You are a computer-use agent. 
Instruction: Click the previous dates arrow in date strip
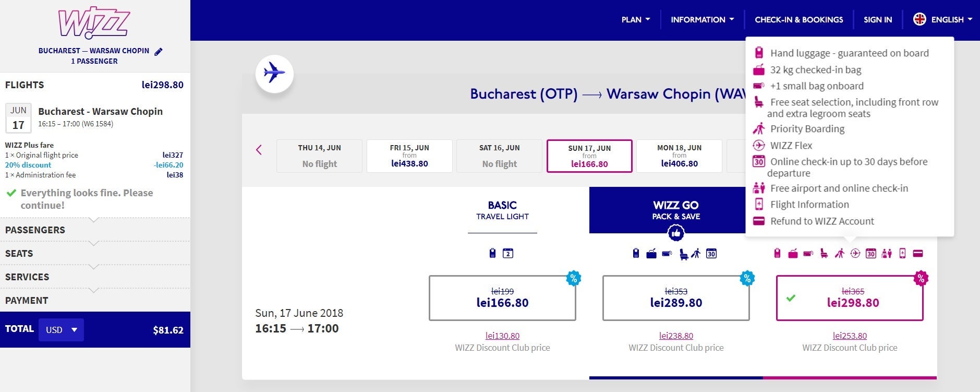(259, 150)
